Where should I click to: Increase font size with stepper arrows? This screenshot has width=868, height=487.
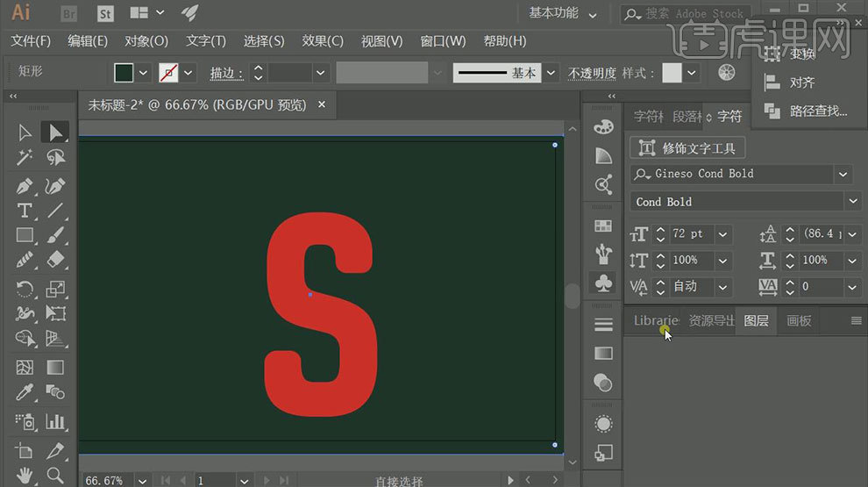coord(660,230)
